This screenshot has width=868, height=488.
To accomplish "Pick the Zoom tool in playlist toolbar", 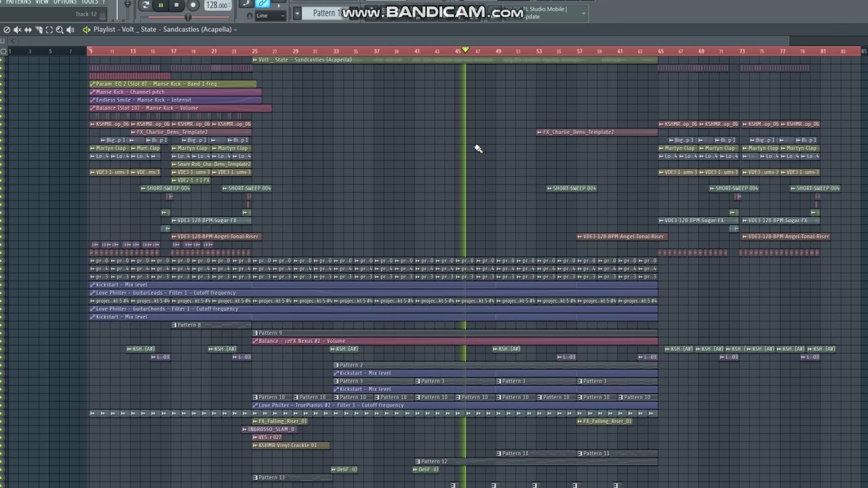I will 60,30.
